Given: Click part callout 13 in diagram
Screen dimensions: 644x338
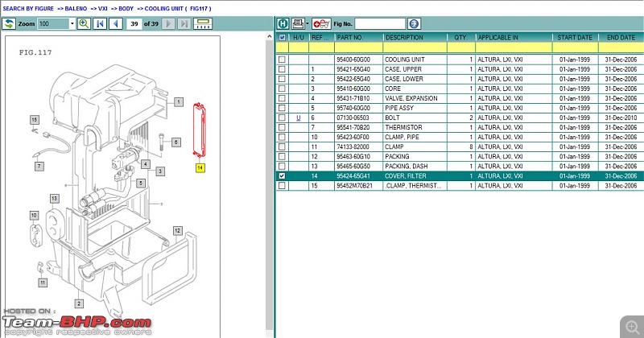Looking at the screenshot, I should (x=54, y=198).
